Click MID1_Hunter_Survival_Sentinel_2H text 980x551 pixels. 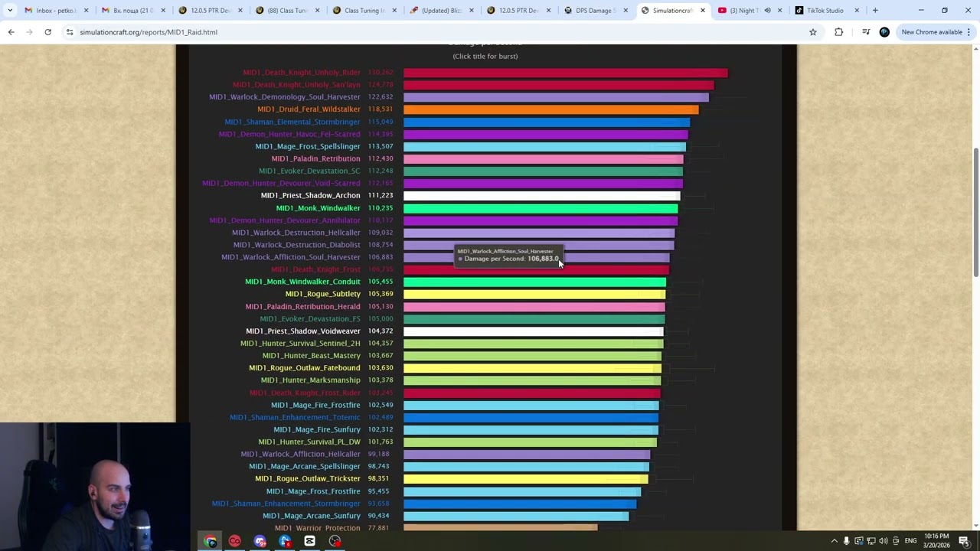pos(301,344)
